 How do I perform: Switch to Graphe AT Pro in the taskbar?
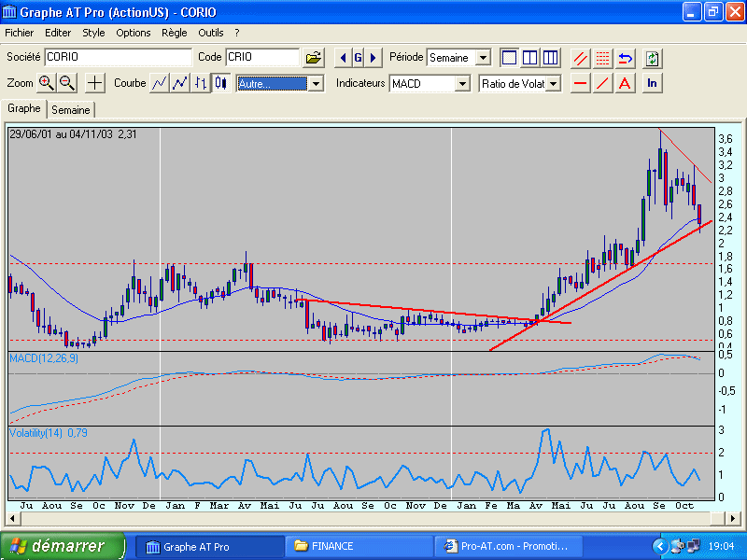(x=209, y=547)
